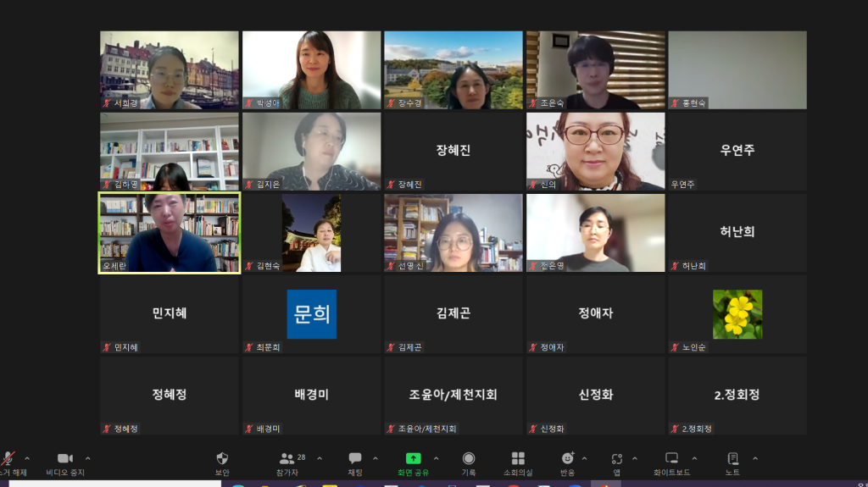Image resolution: width=868 pixels, height=487 pixels.
Task: Open the 보안 (Security) shield icon
Action: click(222, 458)
